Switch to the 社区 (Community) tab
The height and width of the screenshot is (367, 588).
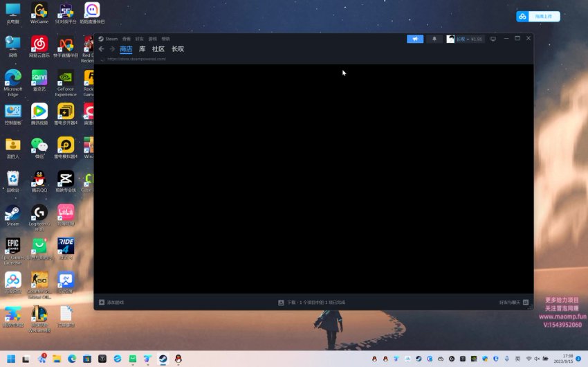[x=158, y=49]
